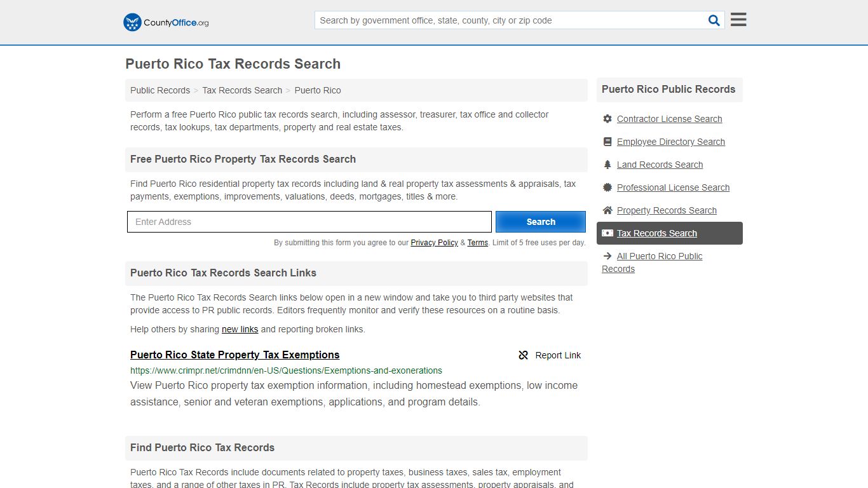Click the book icon beside Employee Directory Search
The image size is (868, 488).
[x=607, y=142]
